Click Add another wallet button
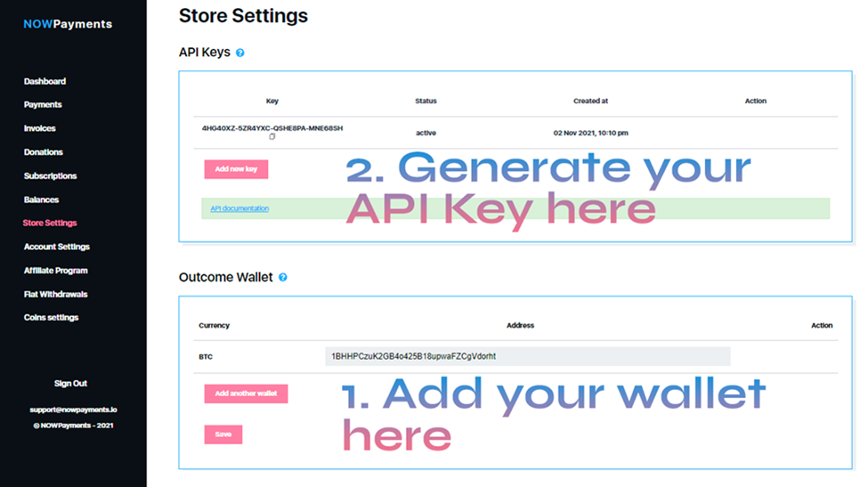The image size is (868, 487). [246, 394]
